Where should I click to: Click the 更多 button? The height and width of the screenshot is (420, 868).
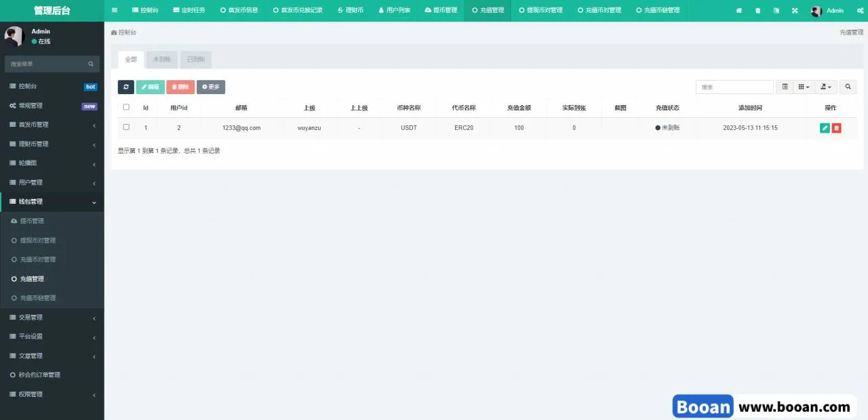coord(211,87)
